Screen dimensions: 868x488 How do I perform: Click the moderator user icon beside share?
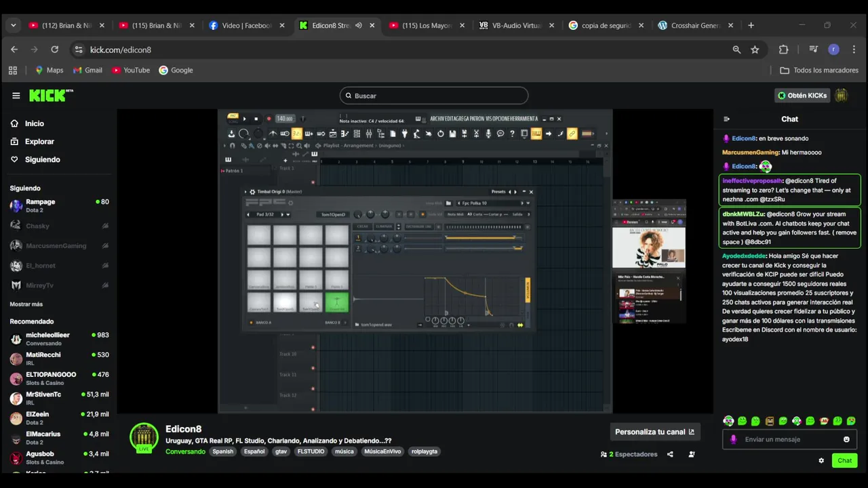tap(692, 454)
